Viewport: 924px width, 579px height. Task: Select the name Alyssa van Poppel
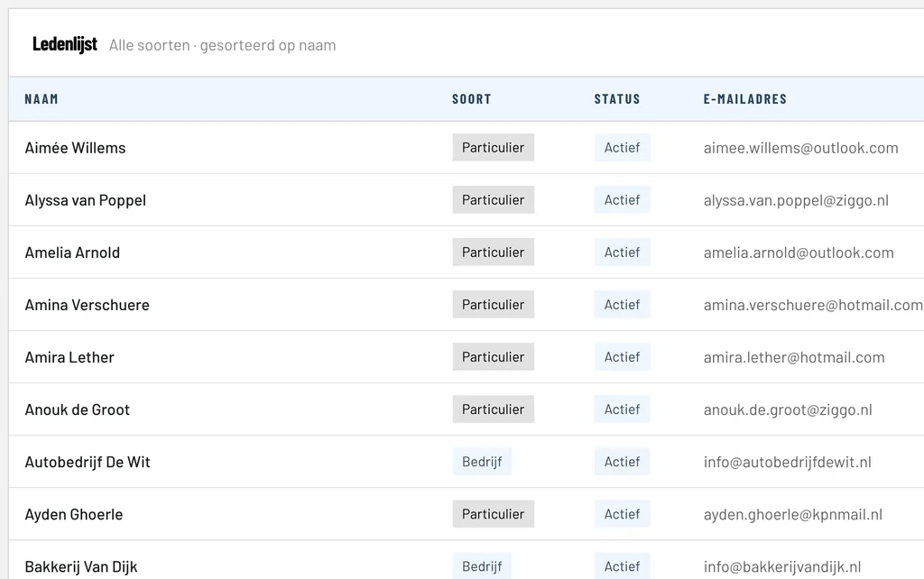[x=86, y=200]
